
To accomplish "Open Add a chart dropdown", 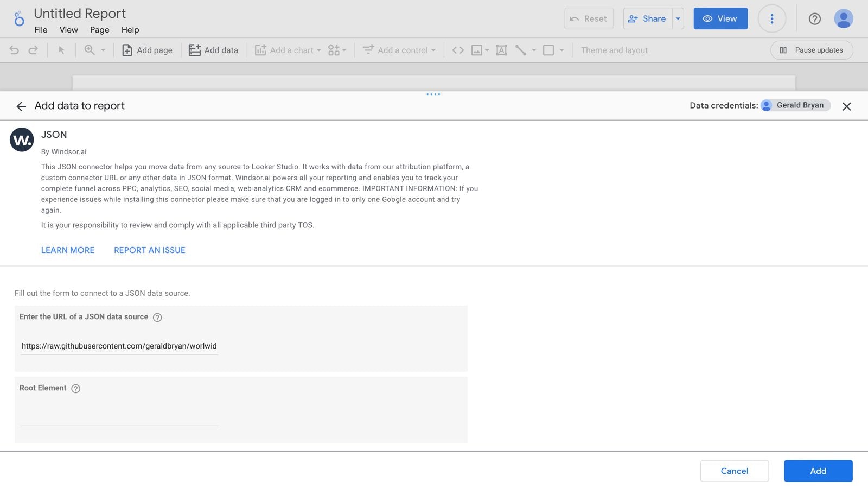I will pos(288,50).
